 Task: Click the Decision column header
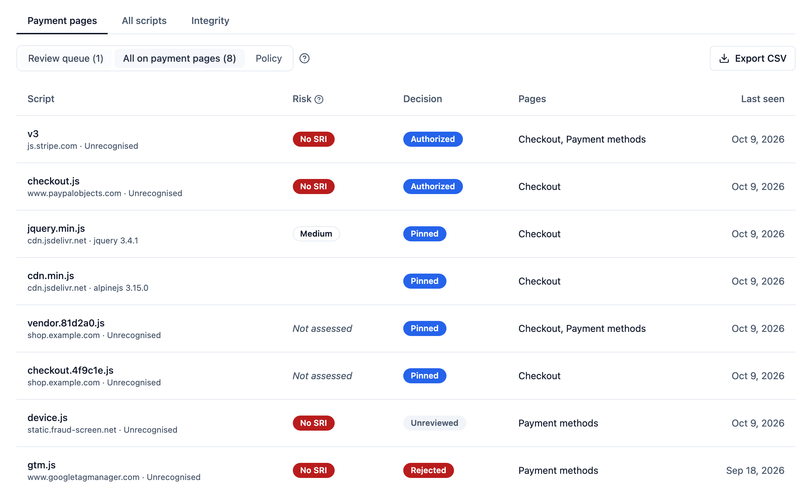422,99
